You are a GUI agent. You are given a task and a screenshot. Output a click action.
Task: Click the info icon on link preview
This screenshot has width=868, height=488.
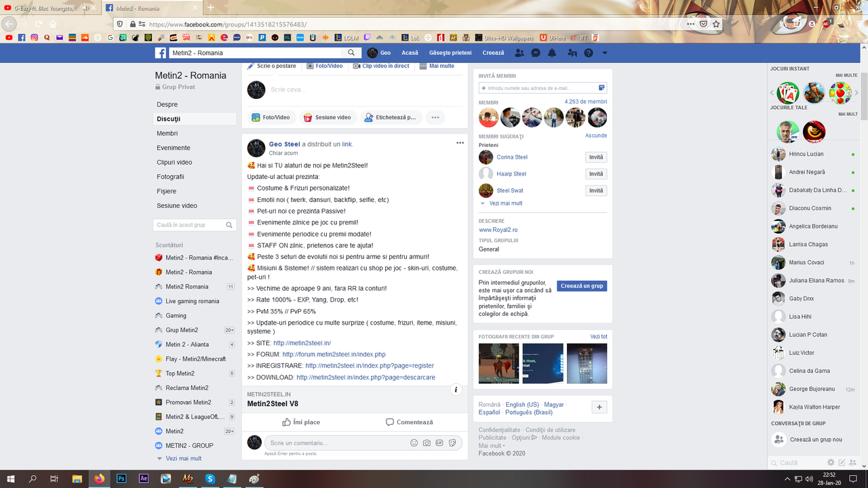[456, 390]
